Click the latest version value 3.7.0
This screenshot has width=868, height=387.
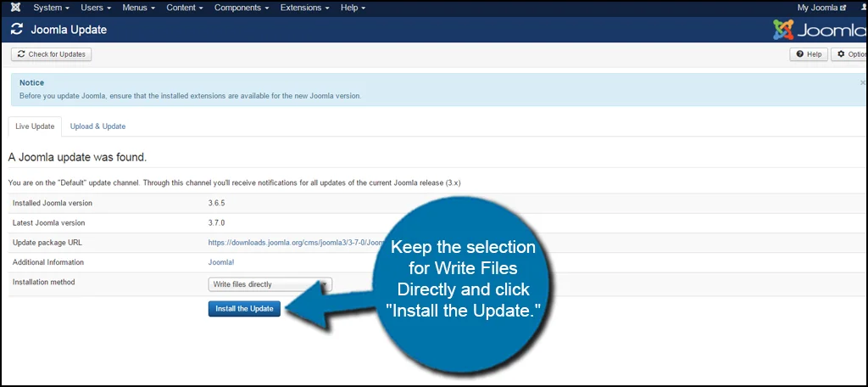(x=216, y=223)
